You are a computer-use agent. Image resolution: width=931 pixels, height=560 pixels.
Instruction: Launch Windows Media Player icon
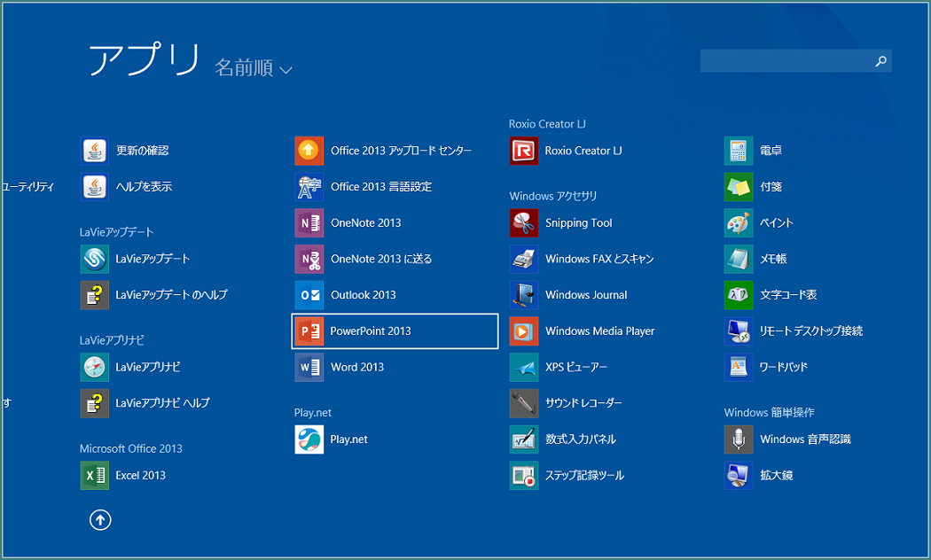click(524, 331)
